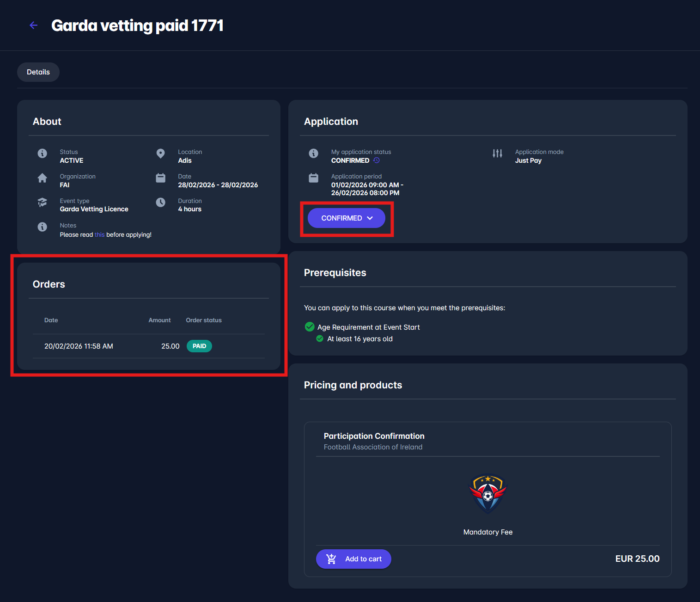Click the Duration clock icon
The image size is (700, 602).
click(x=160, y=203)
